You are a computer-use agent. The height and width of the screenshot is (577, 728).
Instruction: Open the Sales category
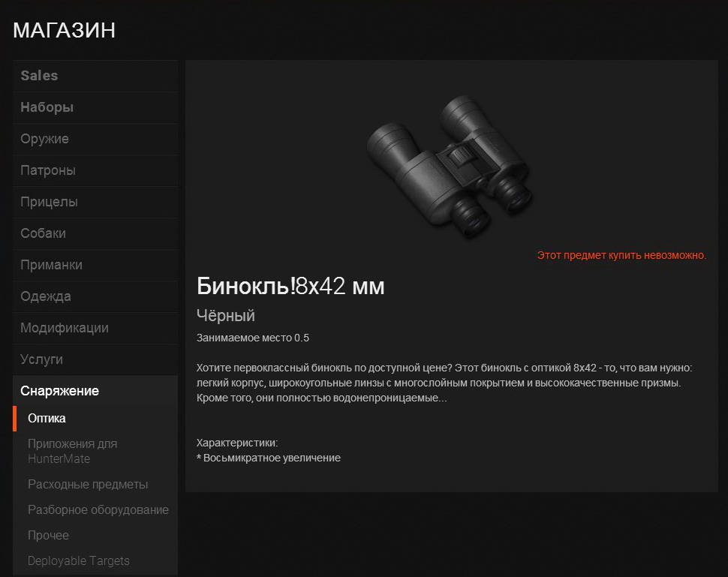tap(95, 76)
